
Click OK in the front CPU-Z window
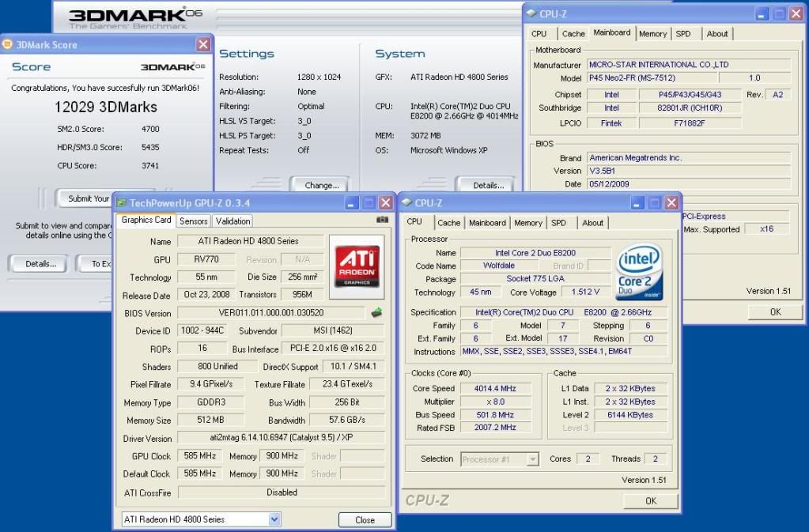click(651, 500)
